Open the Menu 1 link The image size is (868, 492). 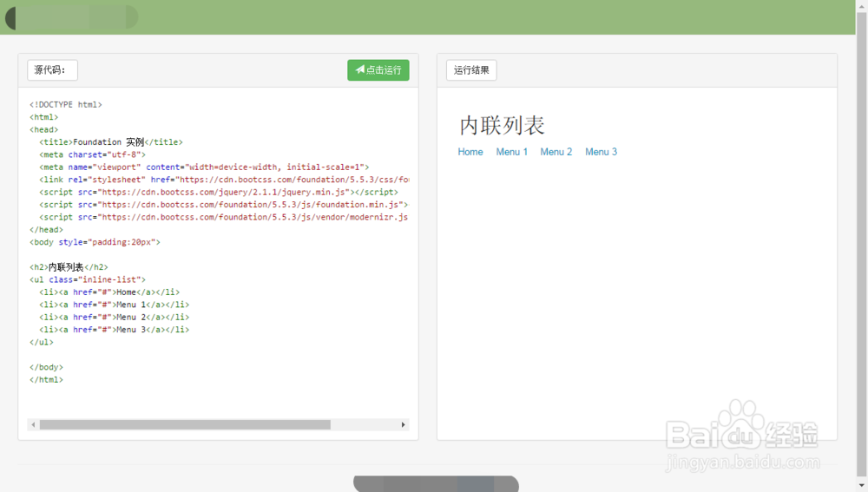(x=511, y=152)
